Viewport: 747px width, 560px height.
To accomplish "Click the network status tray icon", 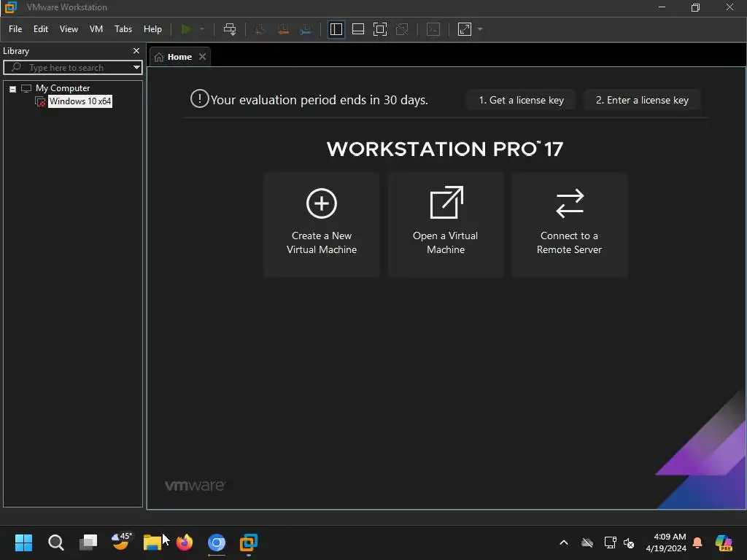I will point(611,542).
